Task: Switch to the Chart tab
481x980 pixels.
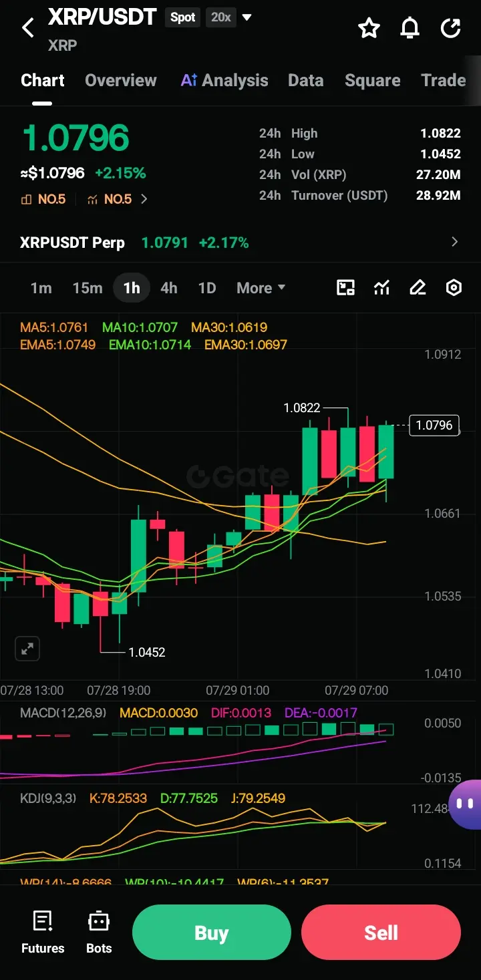Action: click(43, 80)
